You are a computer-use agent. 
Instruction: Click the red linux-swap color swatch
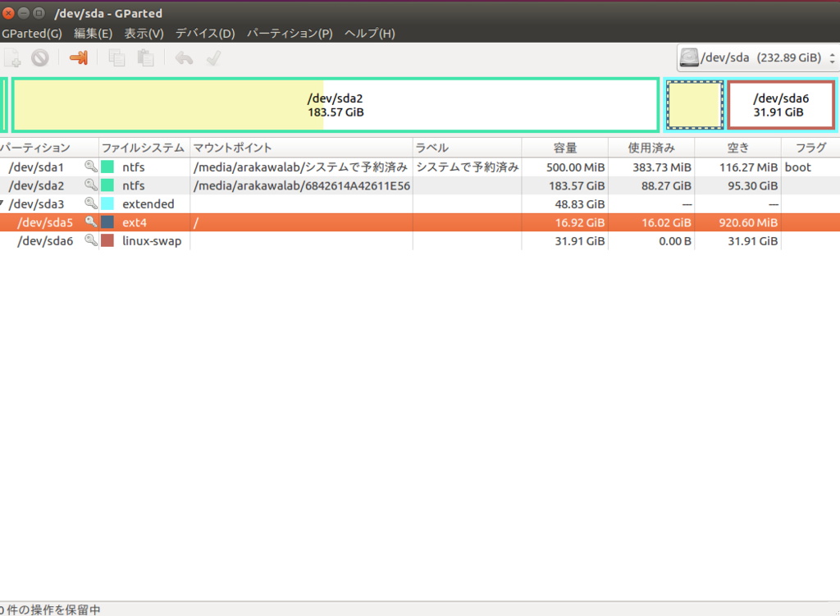(107, 240)
